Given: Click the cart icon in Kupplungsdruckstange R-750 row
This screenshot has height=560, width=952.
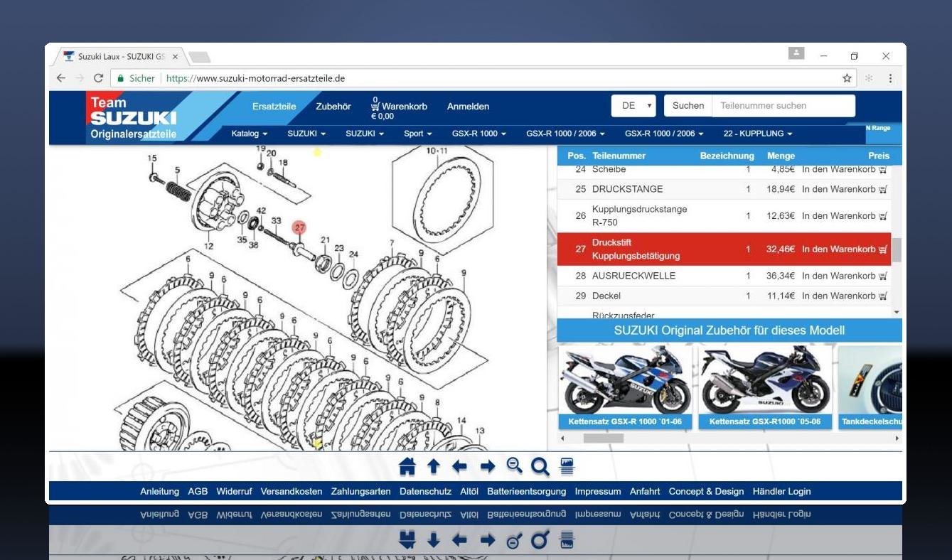Looking at the screenshot, I should [882, 216].
